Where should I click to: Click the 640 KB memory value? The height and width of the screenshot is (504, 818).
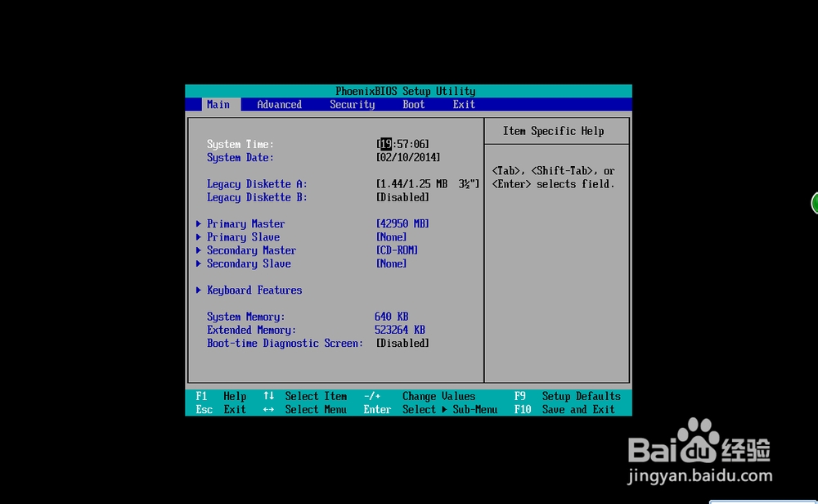pos(391,317)
